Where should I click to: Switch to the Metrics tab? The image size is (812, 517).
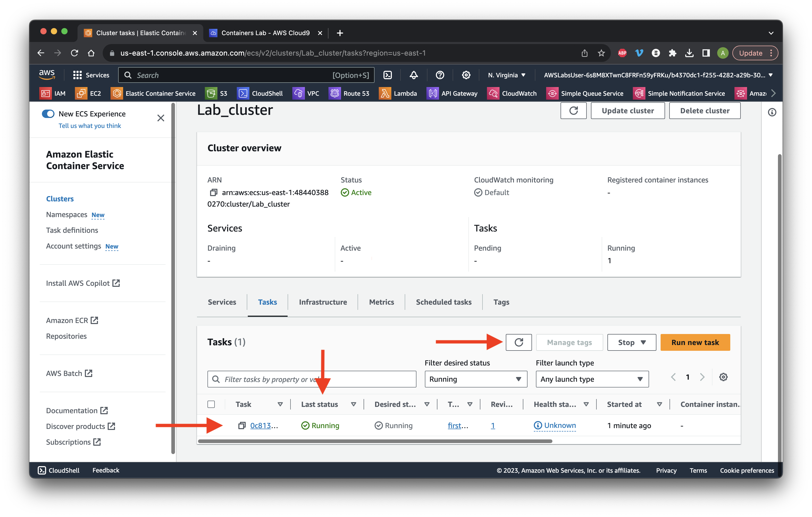point(381,302)
